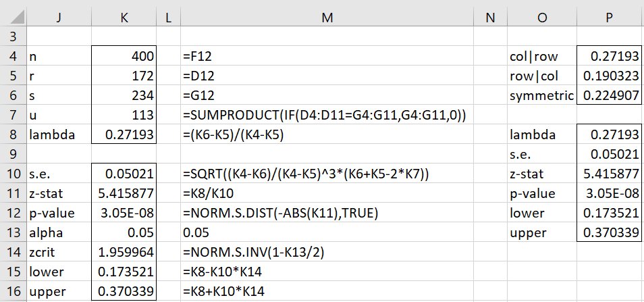This screenshot has width=644, height=302.
Task: Click the cell showing 172
Action: [124, 76]
